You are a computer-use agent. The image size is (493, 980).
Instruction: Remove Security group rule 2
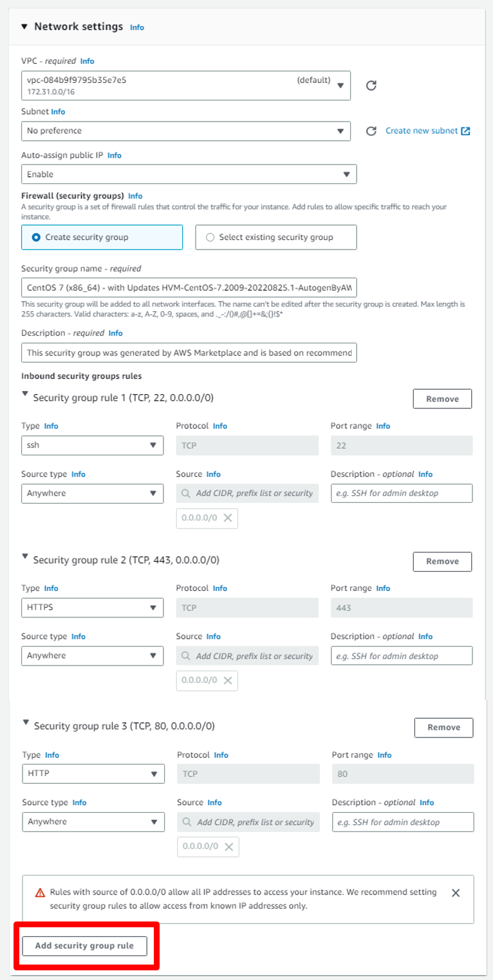coord(442,561)
